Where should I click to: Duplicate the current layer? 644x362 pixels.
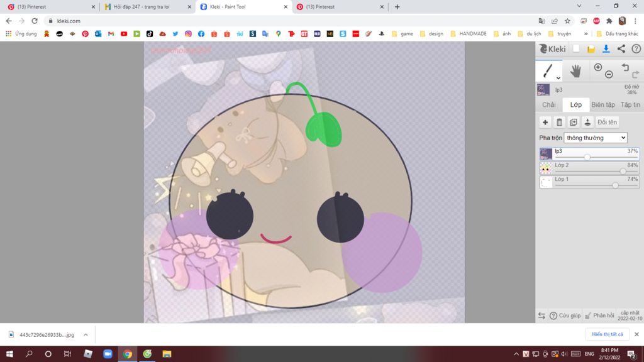[x=574, y=123]
